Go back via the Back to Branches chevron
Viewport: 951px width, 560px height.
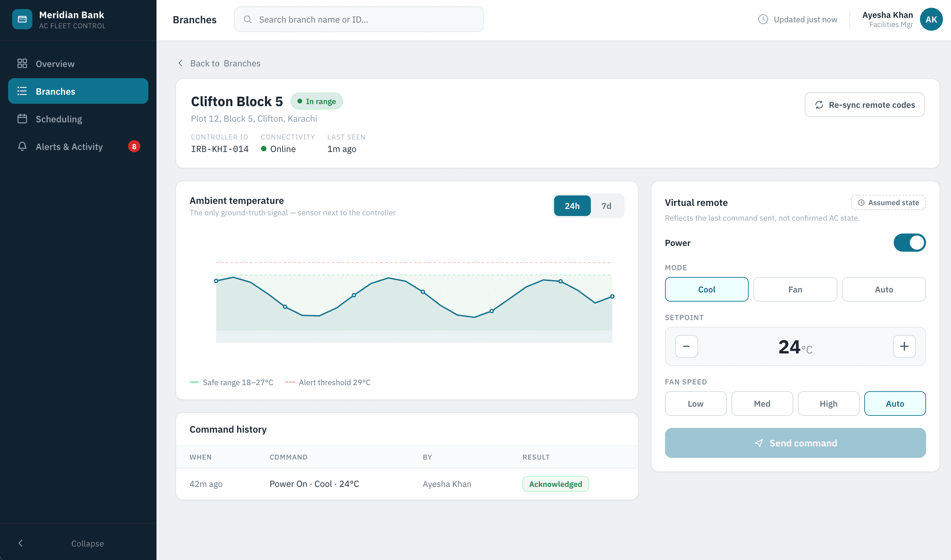[180, 63]
